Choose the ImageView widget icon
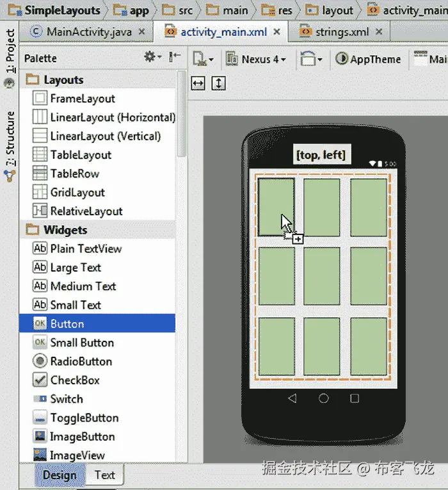The height and width of the screenshot is (490, 448). coord(40,455)
